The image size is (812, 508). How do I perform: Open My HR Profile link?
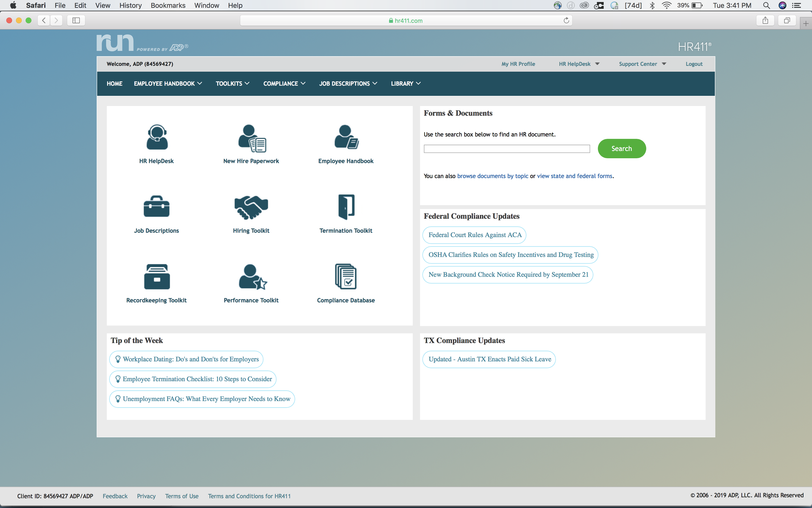tap(518, 64)
